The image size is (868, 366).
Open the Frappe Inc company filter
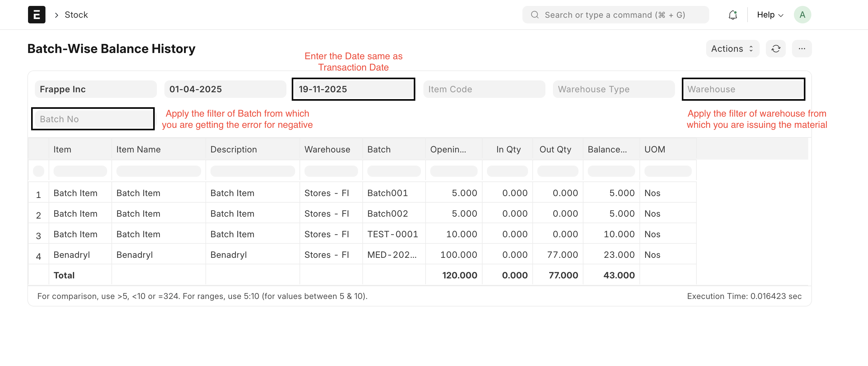coord(96,89)
